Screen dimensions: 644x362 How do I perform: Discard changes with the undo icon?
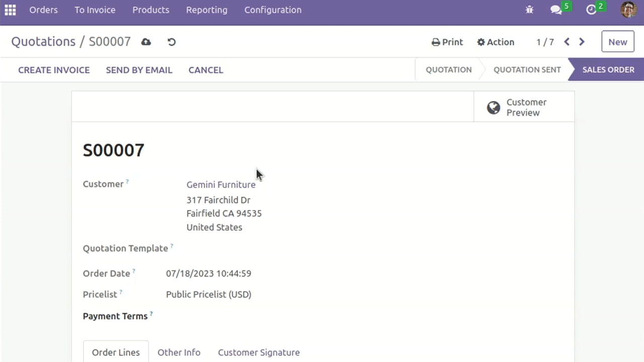(172, 42)
